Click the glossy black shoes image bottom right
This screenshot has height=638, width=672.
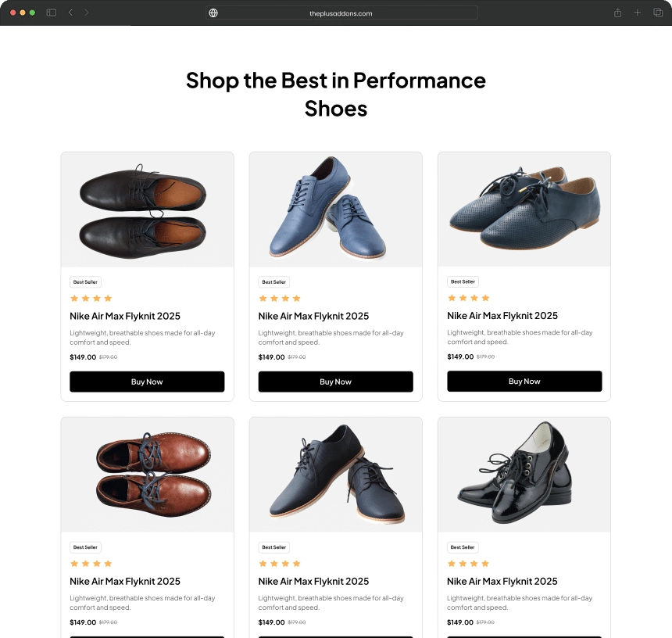pos(524,474)
